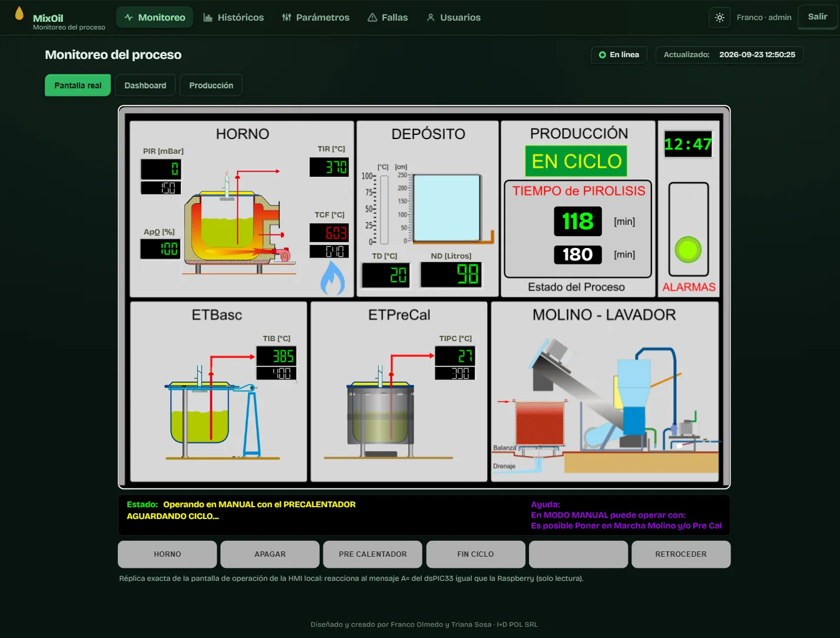Click the EN CICLO production status
Image resolution: width=840 pixels, height=638 pixels.
[x=576, y=161]
